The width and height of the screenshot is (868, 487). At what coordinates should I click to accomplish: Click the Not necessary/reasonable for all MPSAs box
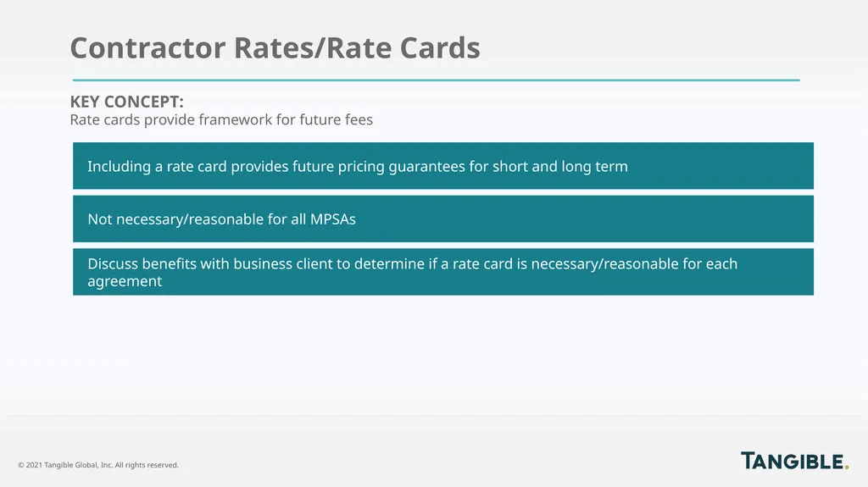tap(442, 219)
